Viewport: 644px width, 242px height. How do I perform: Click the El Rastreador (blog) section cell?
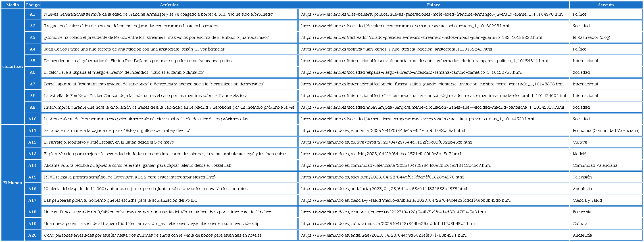[x=591, y=37]
